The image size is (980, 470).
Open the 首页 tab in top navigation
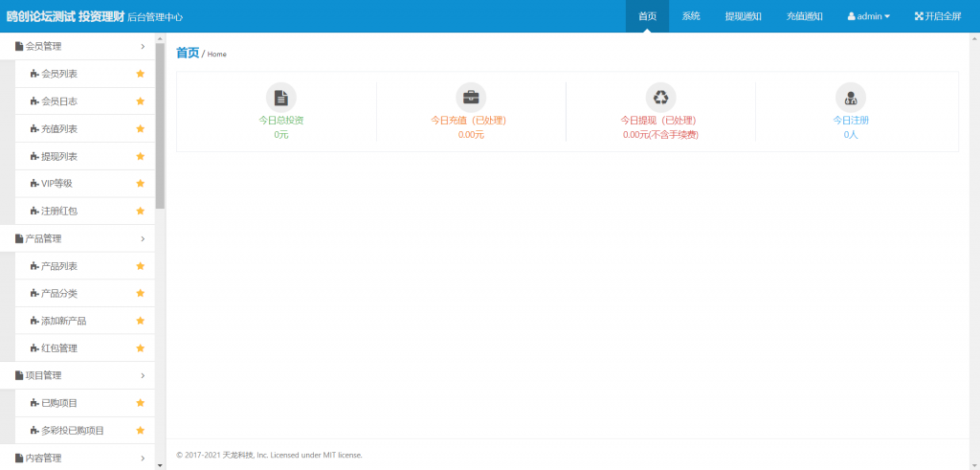[648, 16]
